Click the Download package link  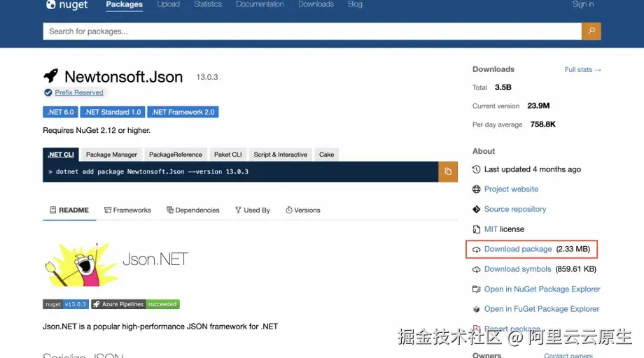(518, 250)
